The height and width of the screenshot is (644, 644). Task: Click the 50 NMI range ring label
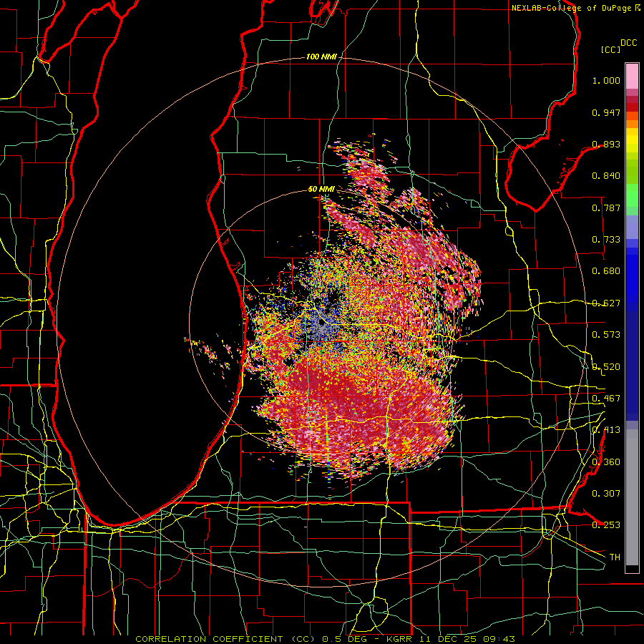click(321, 189)
